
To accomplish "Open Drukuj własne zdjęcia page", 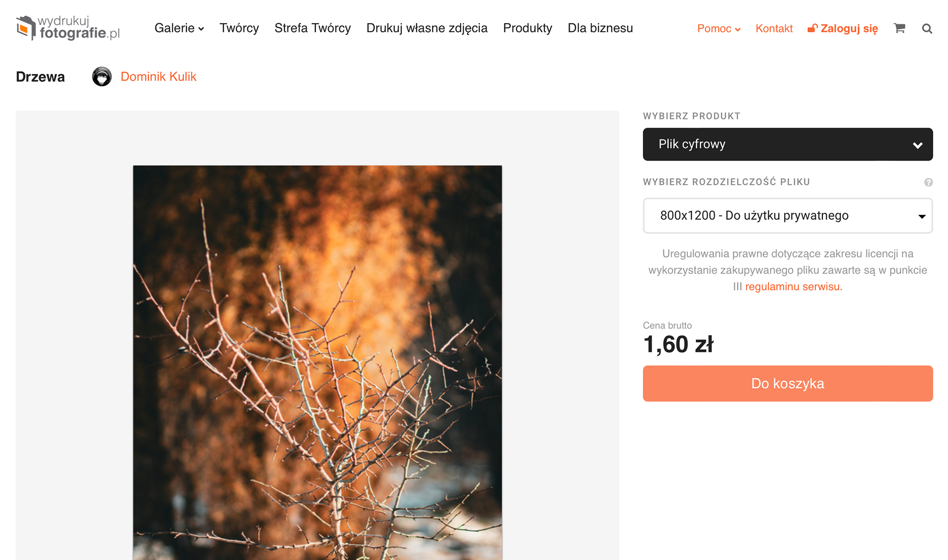I will click(427, 28).
